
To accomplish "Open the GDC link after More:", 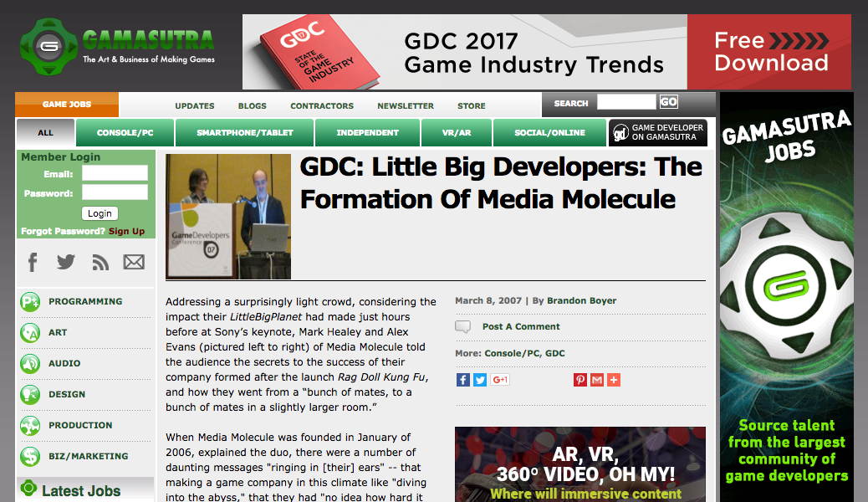I will coord(555,353).
